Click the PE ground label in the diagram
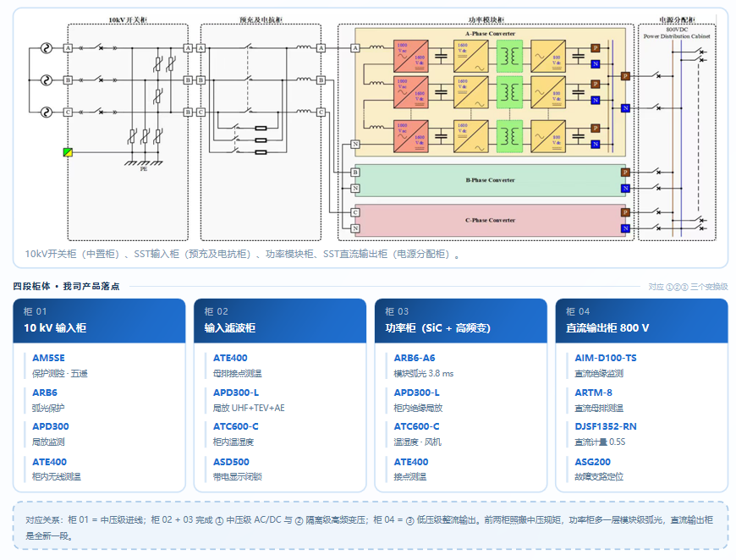This screenshot has width=736, height=560. coord(144,169)
